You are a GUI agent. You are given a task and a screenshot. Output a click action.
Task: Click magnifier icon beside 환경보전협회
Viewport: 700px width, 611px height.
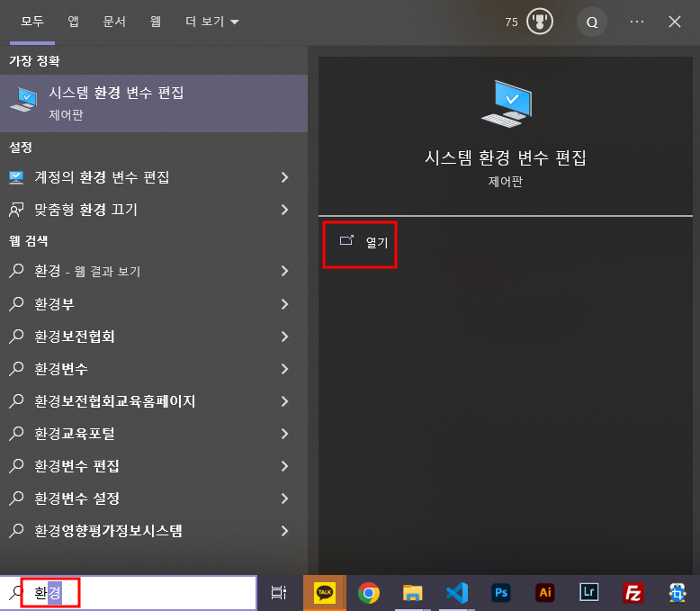(16, 336)
